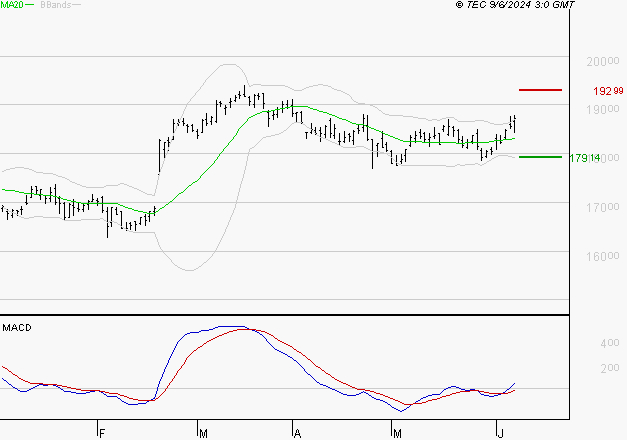Select the MACD 200 axis label
The image size is (627, 440).
(x=610, y=368)
